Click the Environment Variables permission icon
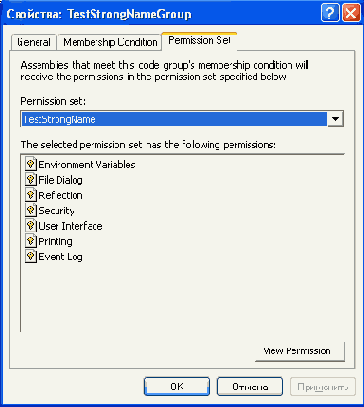Image resolution: width=364 pixels, height=407 pixels. 30,164
